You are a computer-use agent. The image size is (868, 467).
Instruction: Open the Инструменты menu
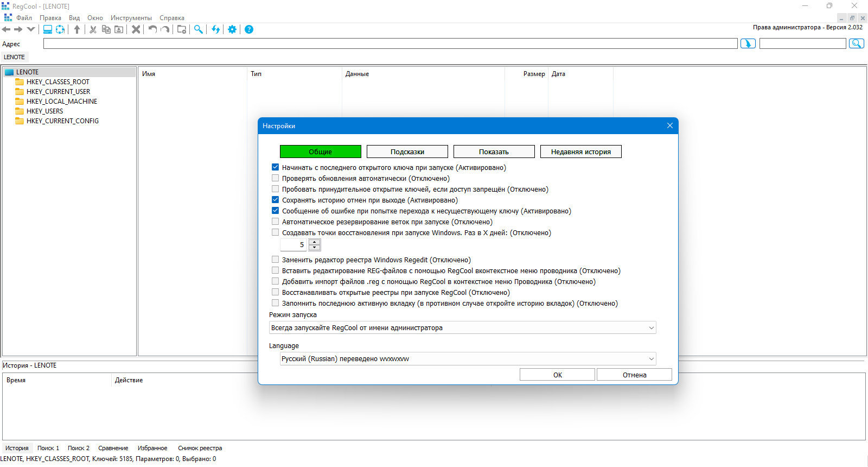click(x=131, y=18)
